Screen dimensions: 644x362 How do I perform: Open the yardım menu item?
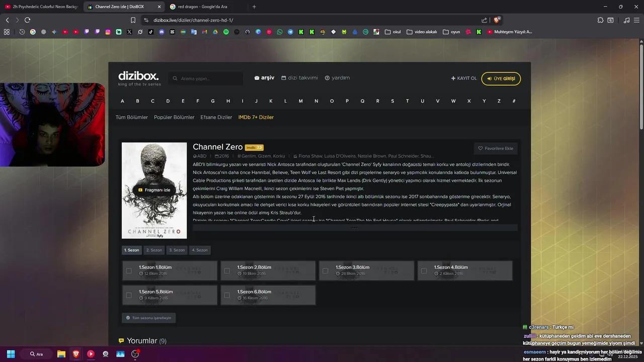tap(337, 78)
